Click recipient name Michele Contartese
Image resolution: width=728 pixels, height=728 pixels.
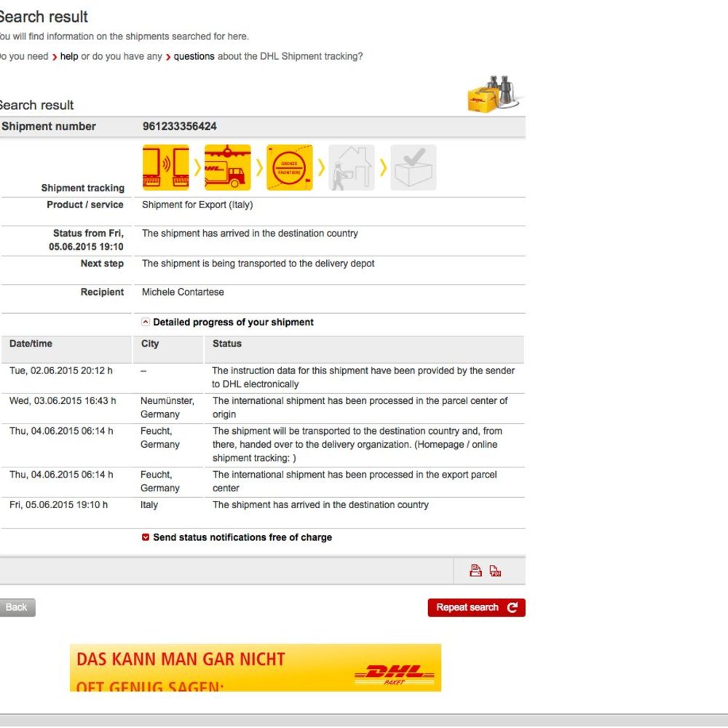pyautogui.click(x=183, y=292)
